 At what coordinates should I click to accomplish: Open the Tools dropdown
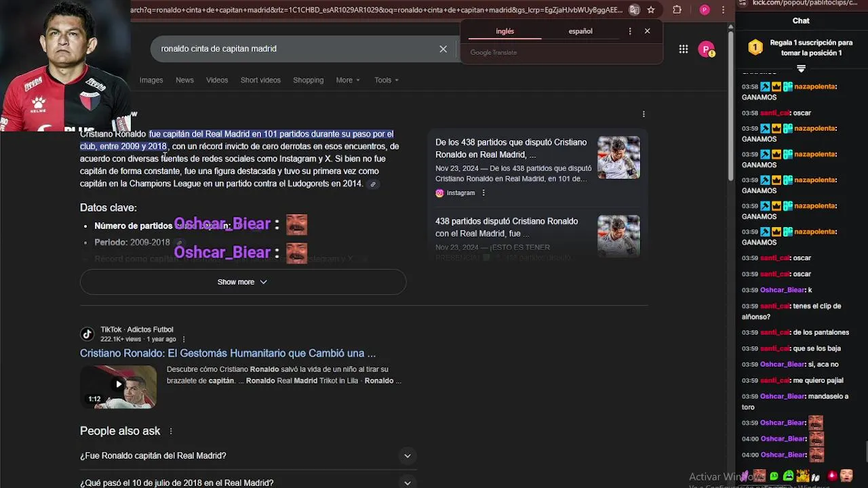click(387, 80)
